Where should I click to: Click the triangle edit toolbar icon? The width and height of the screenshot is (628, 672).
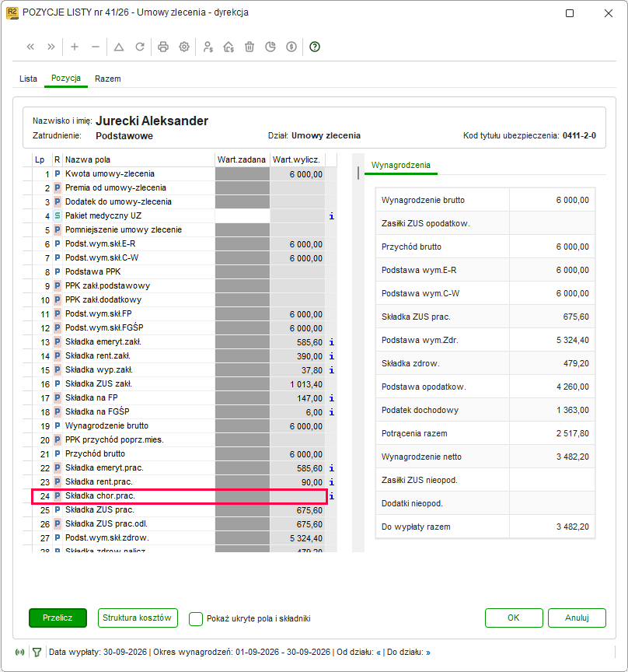pos(119,47)
